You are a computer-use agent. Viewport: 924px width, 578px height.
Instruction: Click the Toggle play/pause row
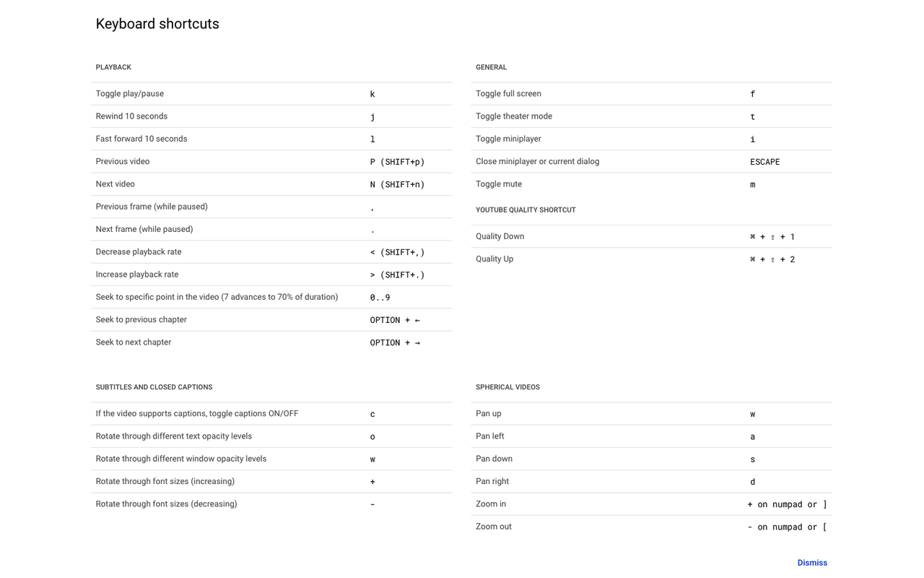(271, 94)
